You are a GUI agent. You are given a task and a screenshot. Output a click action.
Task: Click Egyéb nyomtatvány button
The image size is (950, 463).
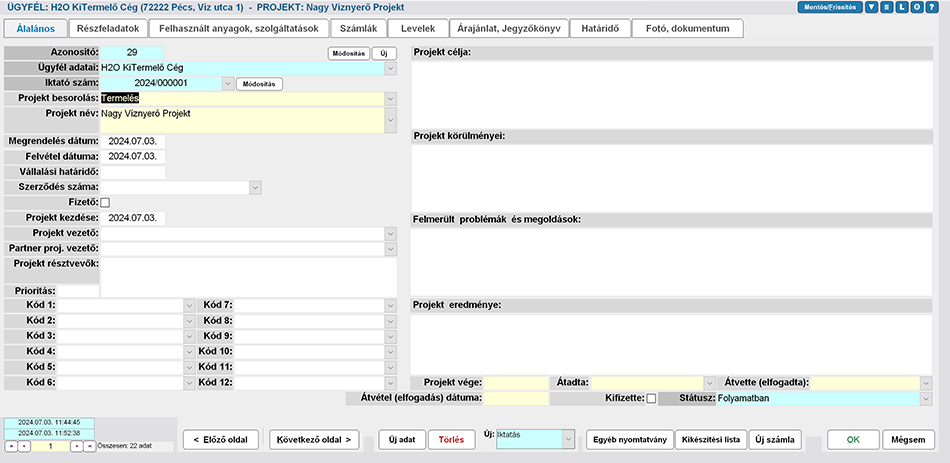pyautogui.click(x=630, y=440)
